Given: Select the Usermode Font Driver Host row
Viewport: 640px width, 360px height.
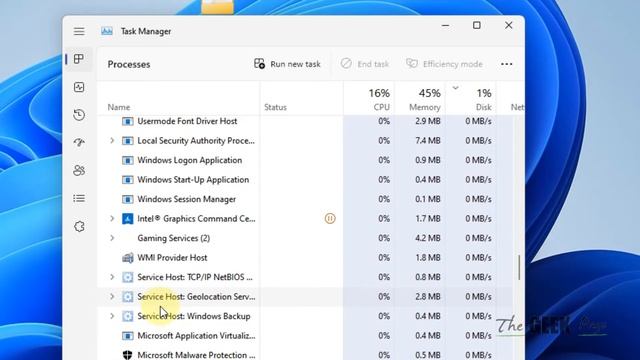Looking at the screenshot, I should 305,121.
